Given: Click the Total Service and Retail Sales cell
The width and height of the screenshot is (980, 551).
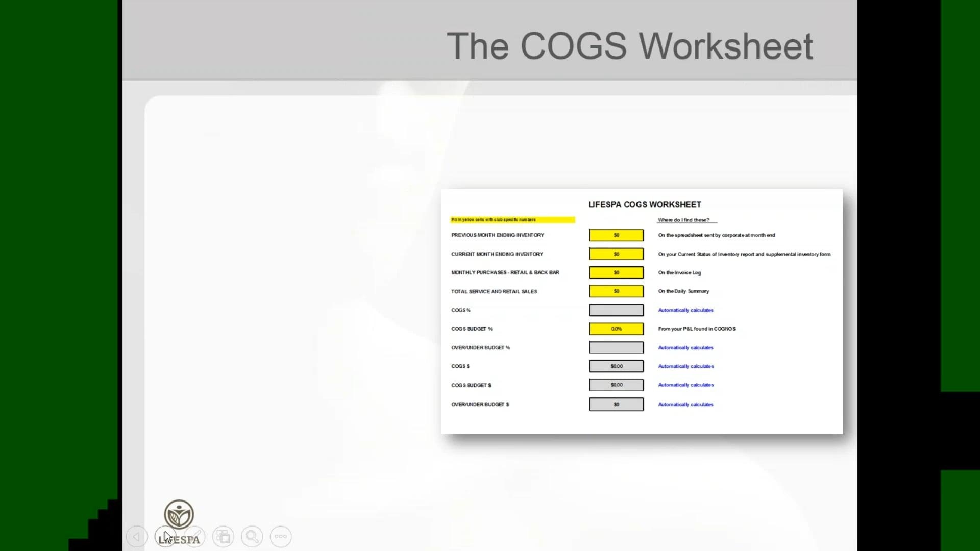Looking at the screenshot, I should click(x=616, y=291).
